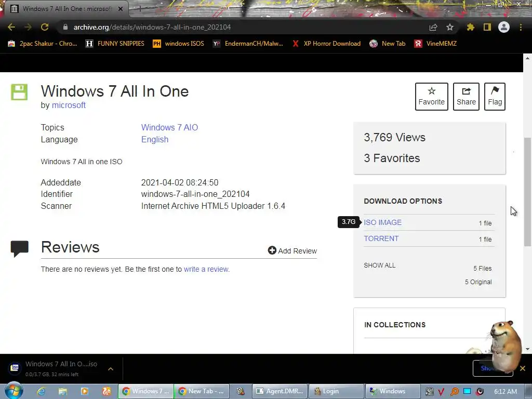Reload the archive.org page
The width and height of the screenshot is (532, 399).
coord(45,27)
